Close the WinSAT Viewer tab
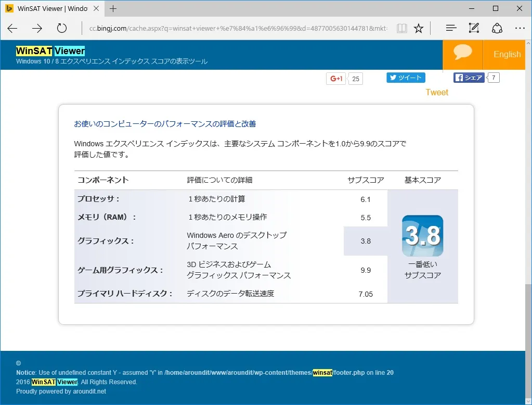 tap(96, 8)
